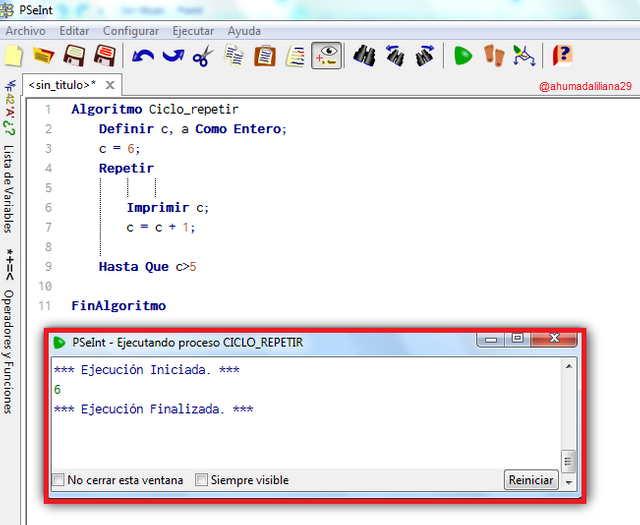Expand the Operadores y Funciones side panel

coord(9,352)
